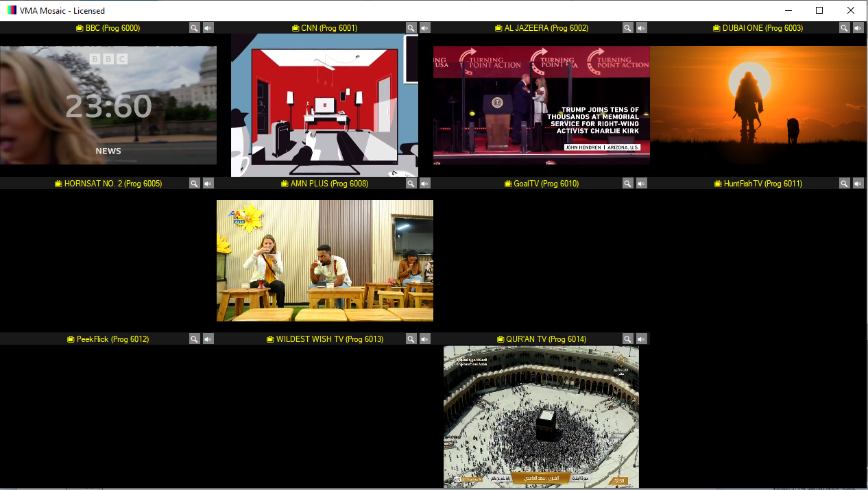
Task: Click magnifier icon for DUBAI ONE (Prog 6003)
Action: click(845, 28)
